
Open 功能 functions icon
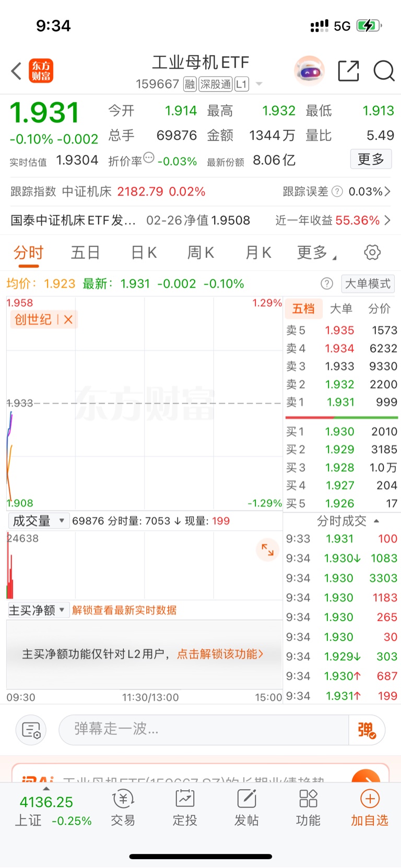(x=308, y=808)
